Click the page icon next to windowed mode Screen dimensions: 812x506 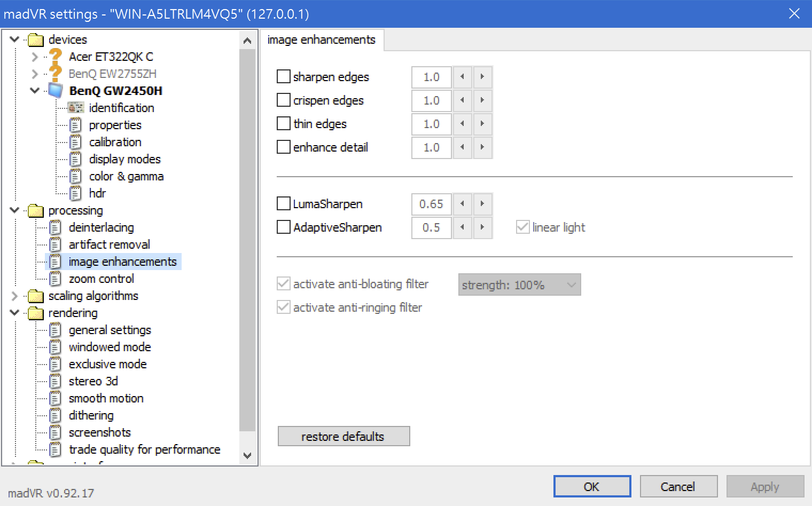(x=56, y=347)
